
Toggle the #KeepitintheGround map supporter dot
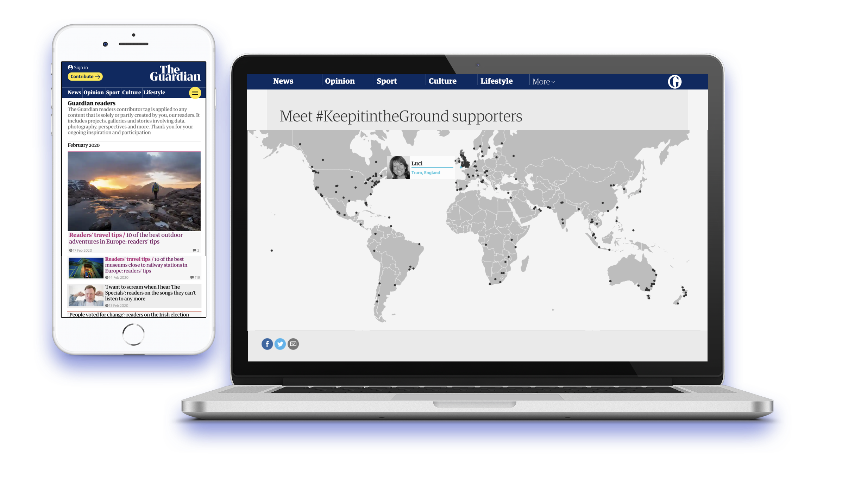click(x=460, y=168)
